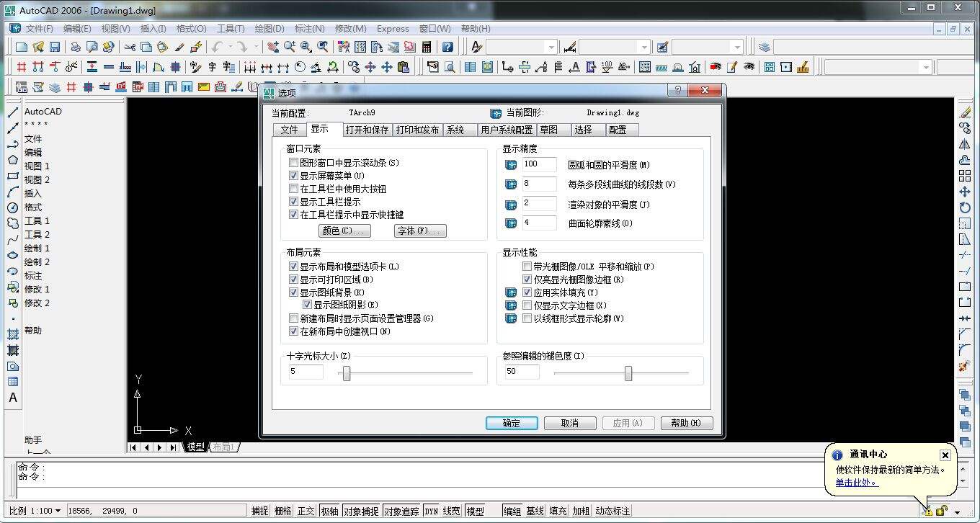Toggle 正交 mode in status bar
The width and height of the screenshot is (980, 523).
click(x=306, y=511)
